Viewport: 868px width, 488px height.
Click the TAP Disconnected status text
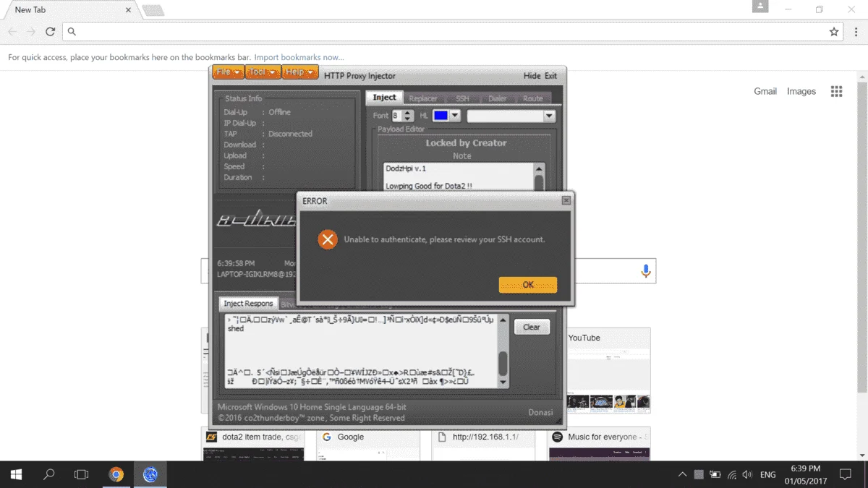point(290,134)
